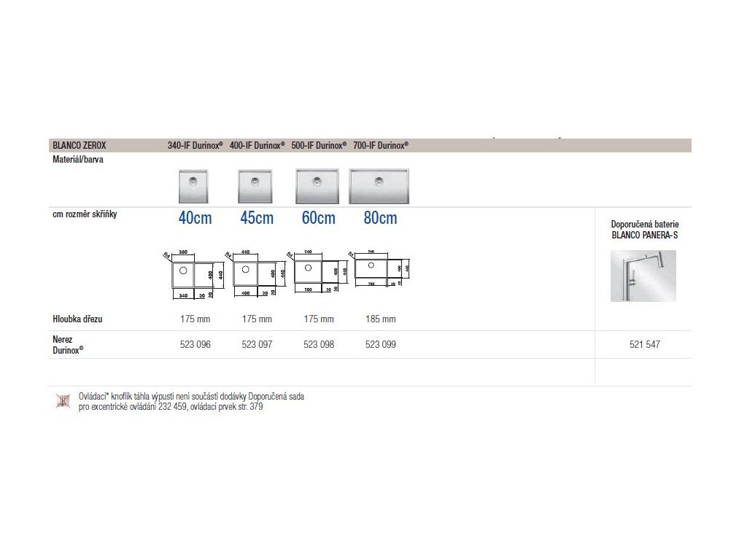
Task: Open the 340 mm sink dimension drawing
Action: [193, 275]
